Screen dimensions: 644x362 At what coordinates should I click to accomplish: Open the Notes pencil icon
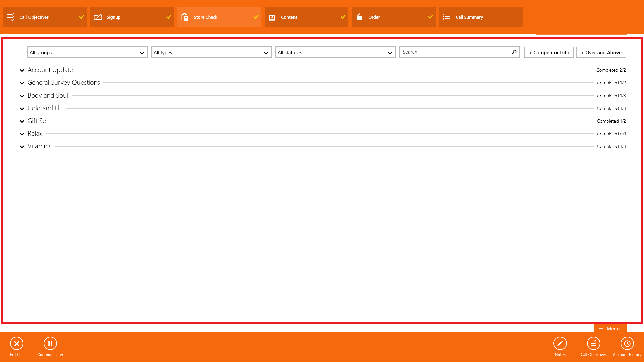560,343
